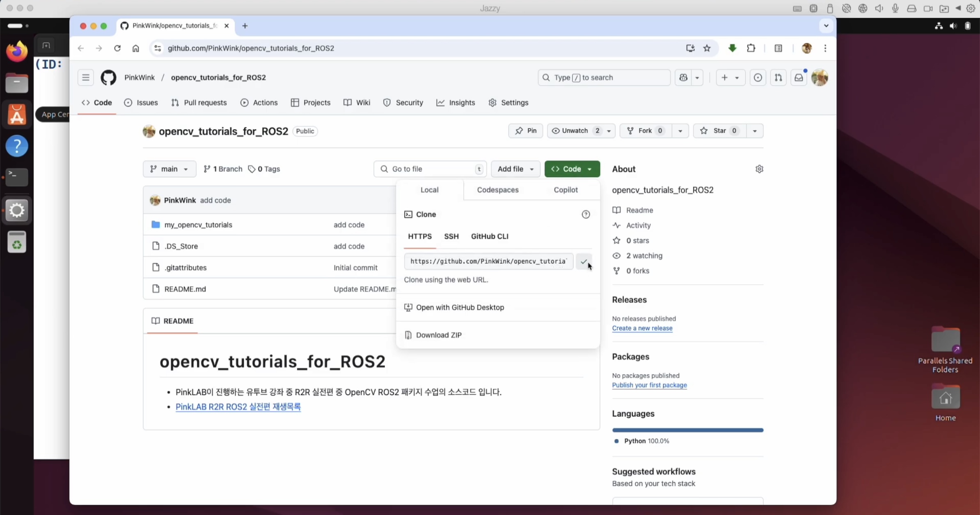Click the copy URL checkmark icon
Screen dimensions: 980x515
[x=584, y=261]
